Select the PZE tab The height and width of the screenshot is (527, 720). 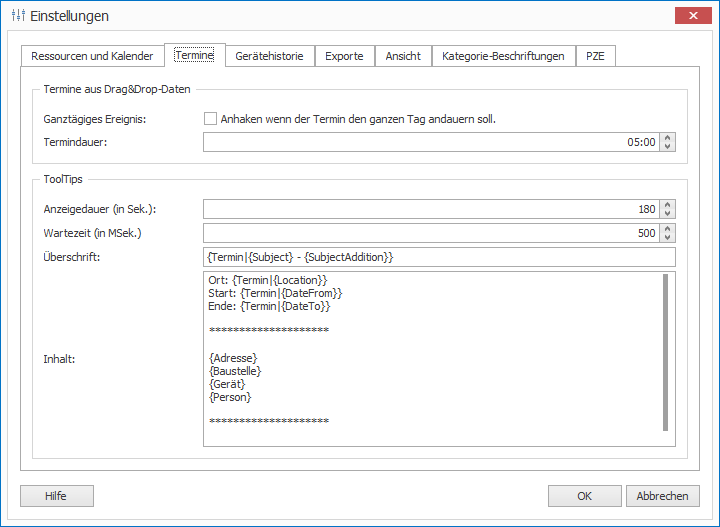[x=595, y=56]
